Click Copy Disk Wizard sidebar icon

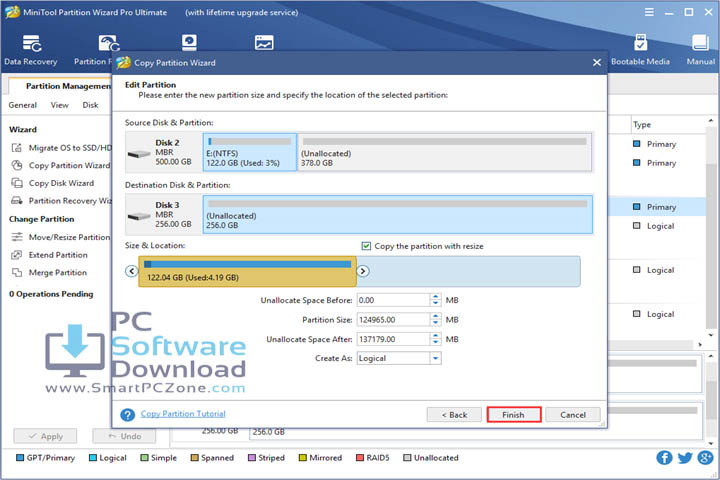coord(17,183)
